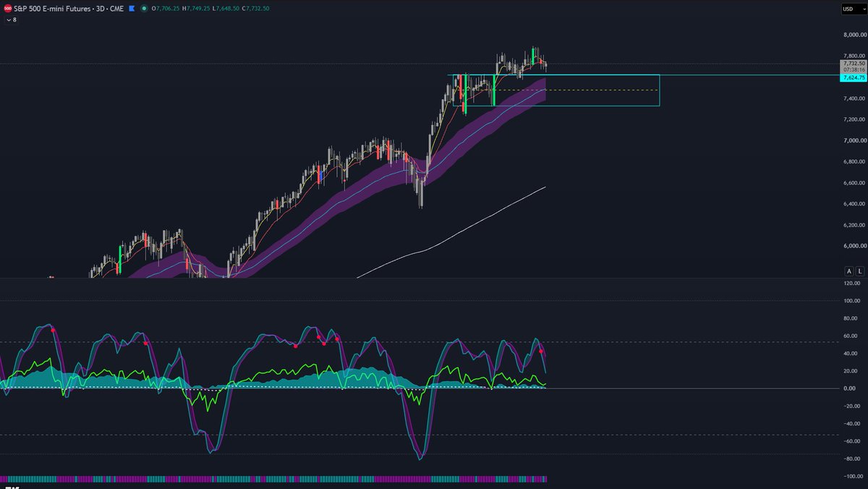Image resolution: width=868 pixels, height=489 pixels.
Task: Click the -100.00 oscillator scale label
Action: click(853, 477)
